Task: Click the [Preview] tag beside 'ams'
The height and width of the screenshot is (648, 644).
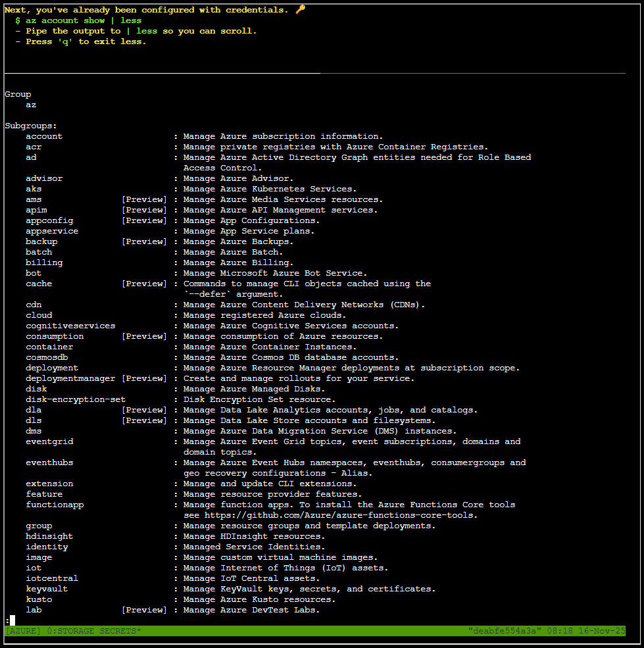Action: [144, 199]
